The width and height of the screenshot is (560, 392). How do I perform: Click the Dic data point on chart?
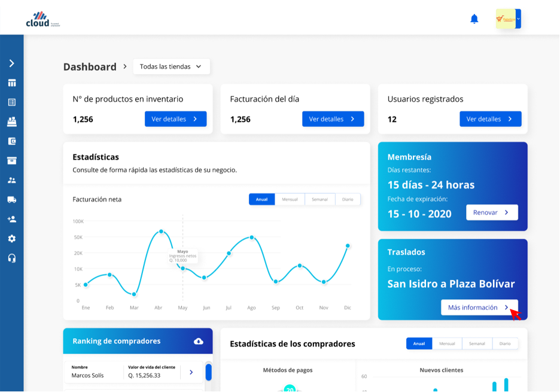pyautogui.click(x=348, y=246)
